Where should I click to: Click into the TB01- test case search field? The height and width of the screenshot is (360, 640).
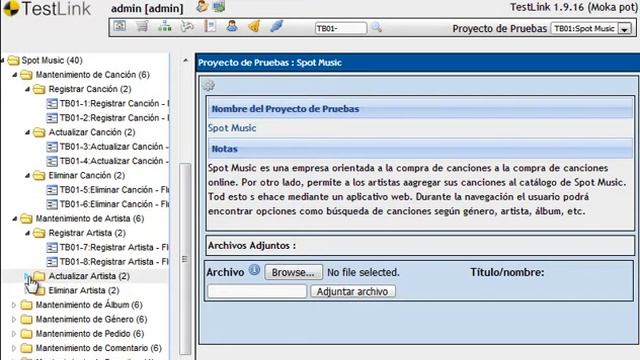tap(341, 28)
